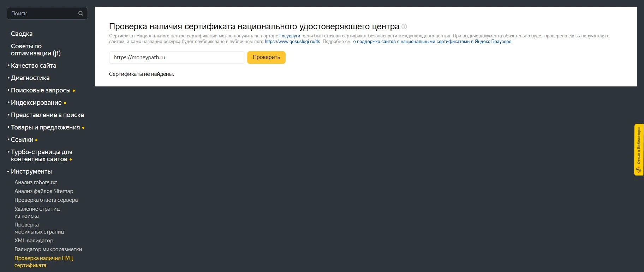The width and height of the screenshot is (644, 272).
Task: Open the Webmaster feedback tab
Action: (x=639, y=150)
